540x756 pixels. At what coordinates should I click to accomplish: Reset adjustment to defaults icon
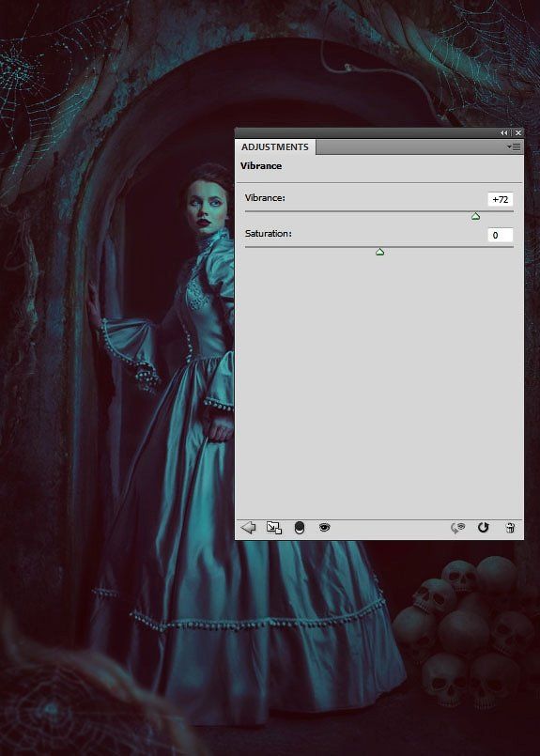483,528
